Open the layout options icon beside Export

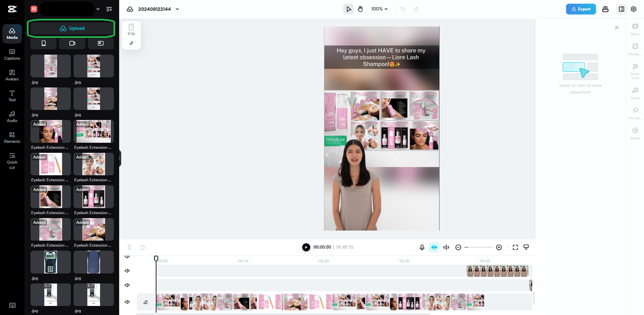coord(605,9)
